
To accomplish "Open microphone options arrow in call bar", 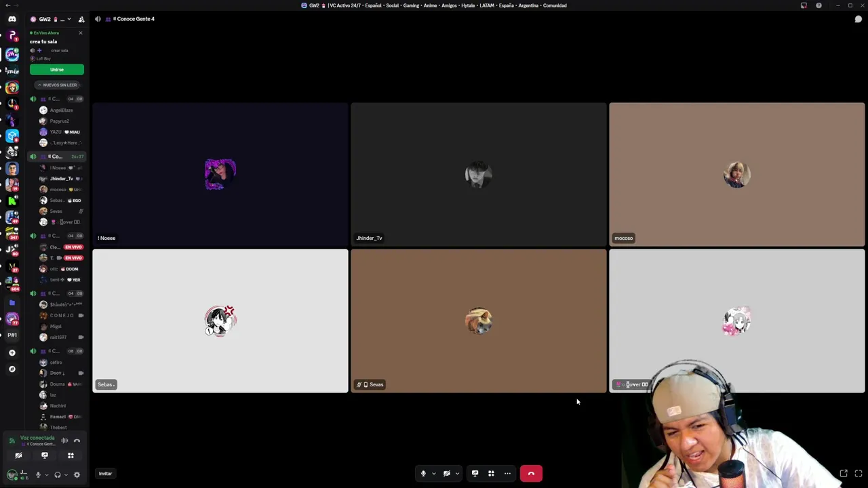I will click(434, 474).
